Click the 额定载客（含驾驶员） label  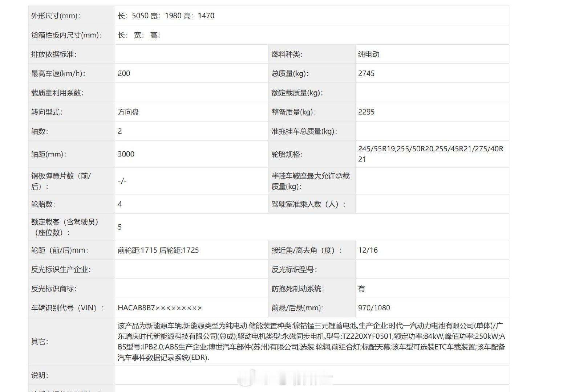pyautogui.click(x=65, y=227)
